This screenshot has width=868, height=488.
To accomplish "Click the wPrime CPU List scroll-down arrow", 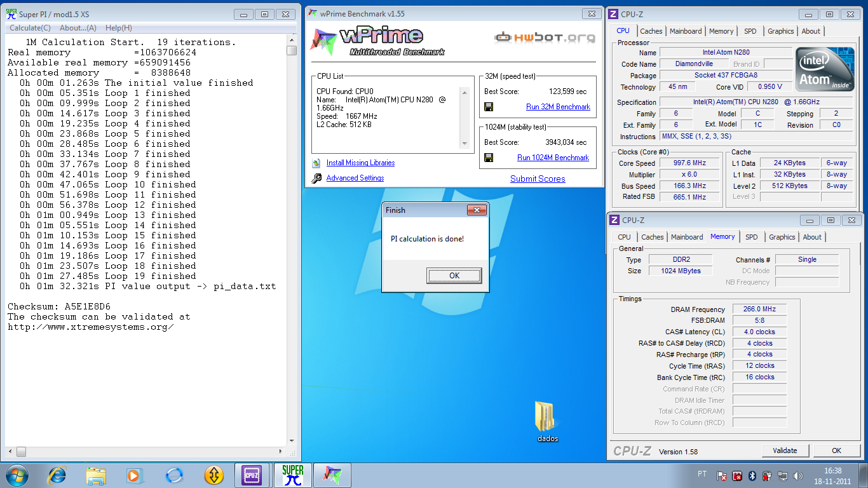I will (464, 144).
